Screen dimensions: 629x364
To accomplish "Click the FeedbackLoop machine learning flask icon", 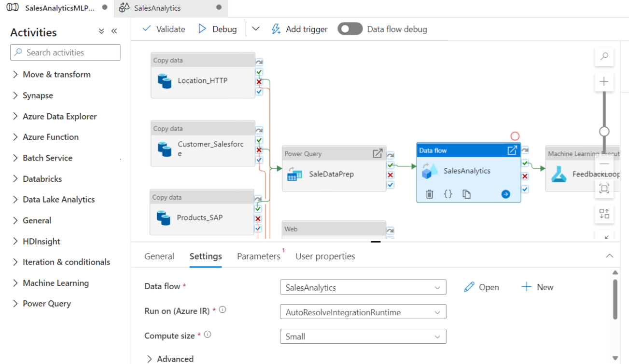I will pos(560,174).
